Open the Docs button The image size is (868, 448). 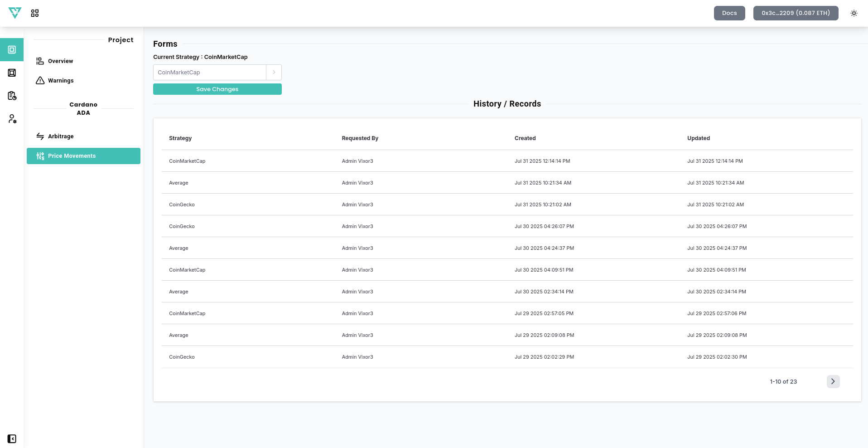(729, 13)
